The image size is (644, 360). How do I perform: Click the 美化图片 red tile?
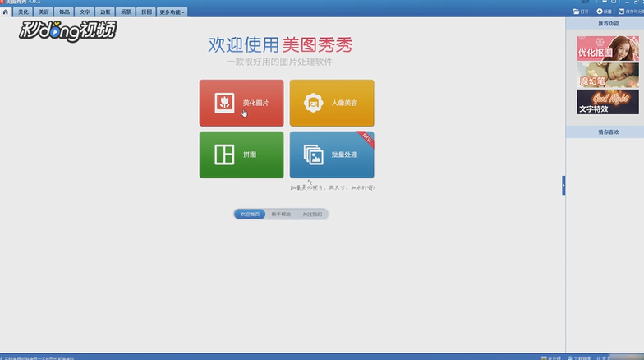click(x=241, y=103)
